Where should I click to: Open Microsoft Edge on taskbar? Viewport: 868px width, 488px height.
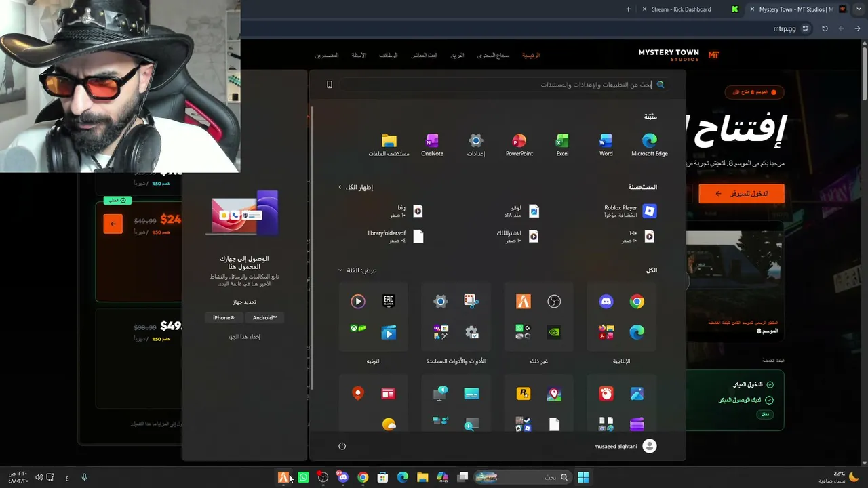[x=402, y=477]
